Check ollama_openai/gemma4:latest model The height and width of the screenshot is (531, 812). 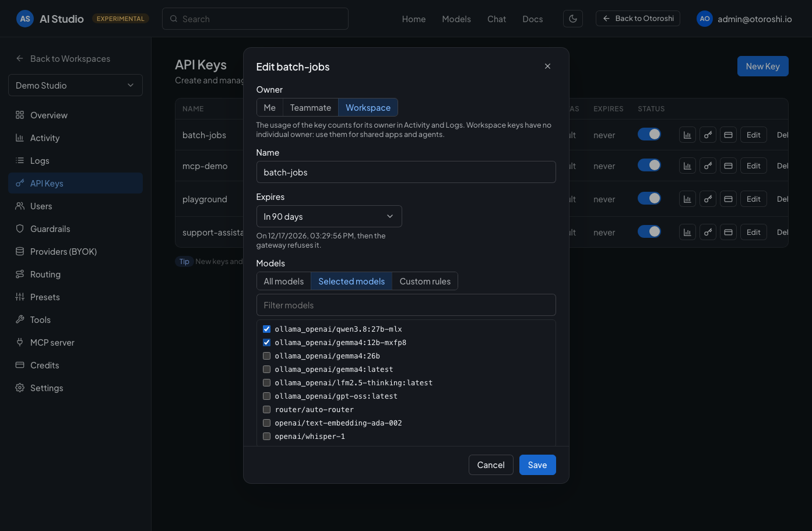tap(266, 369)
